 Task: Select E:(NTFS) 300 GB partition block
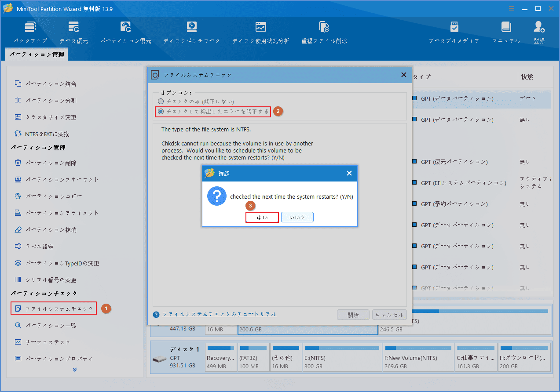(342, 357)
